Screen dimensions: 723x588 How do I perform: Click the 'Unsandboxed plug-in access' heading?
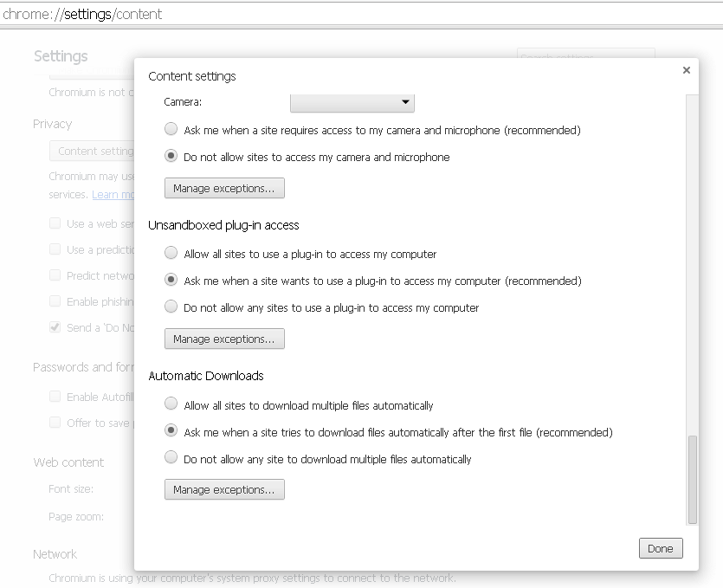point(223,225)
